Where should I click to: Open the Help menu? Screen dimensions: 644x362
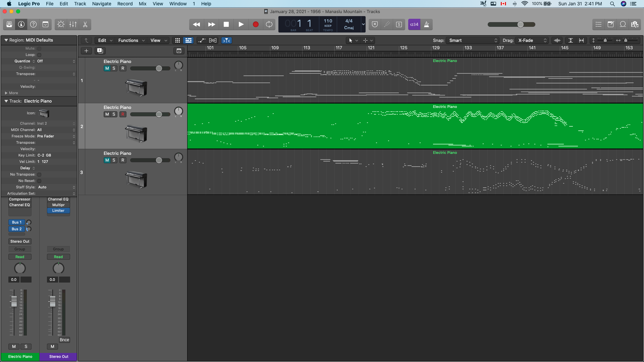[206, 4]
